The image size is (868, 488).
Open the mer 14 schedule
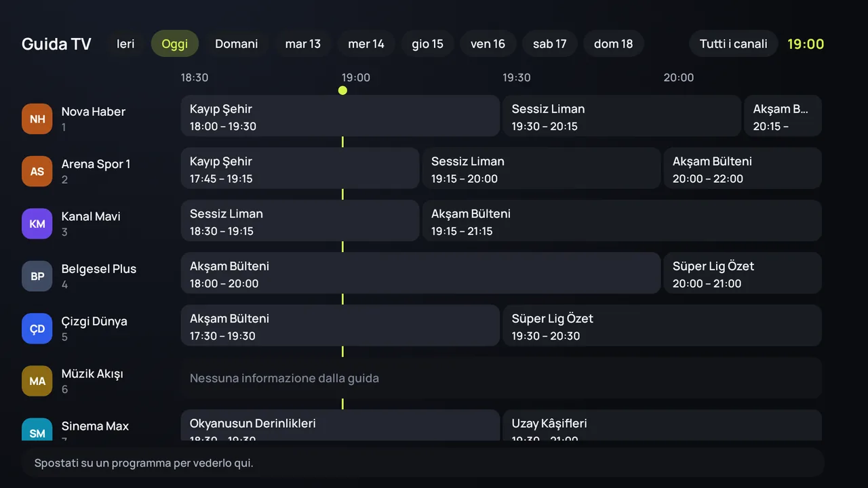[x=366, y=43]
